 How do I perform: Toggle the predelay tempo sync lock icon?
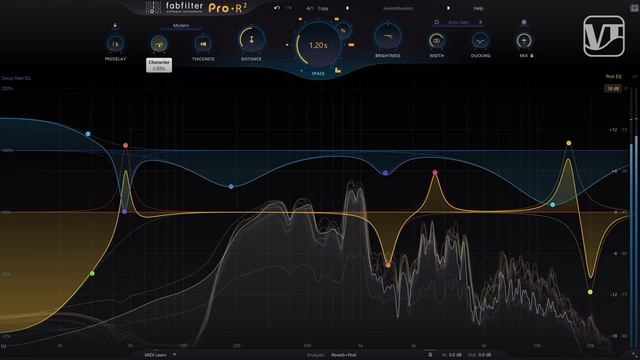click(115, 25)
